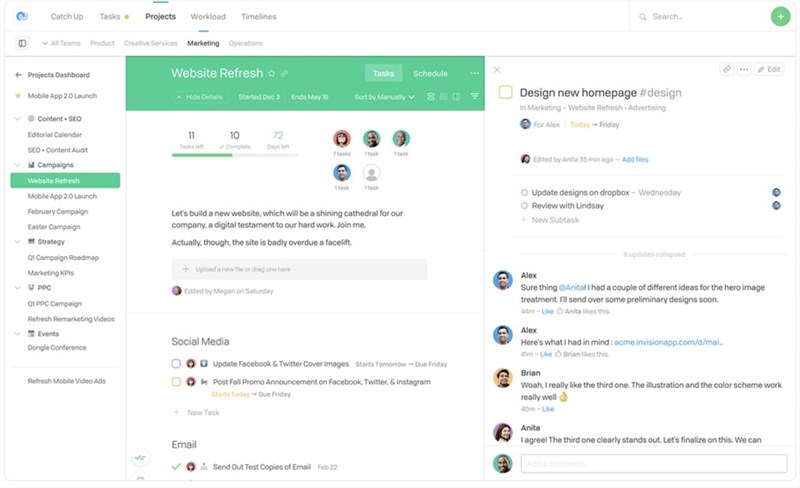Image resolution: width=800 pixels, height=488 pixels.
Task: Uncheck Send Out Test Copies of Email
Action: pos(176,467)
